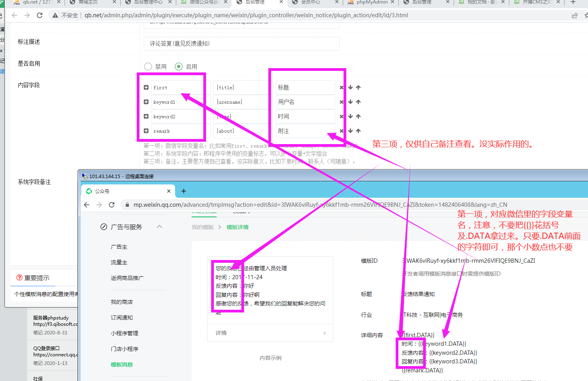Image resolution: width=588 pixels, height=381 pixels.
Task: Select the 禁用 radio button
Action: coord(148,67)
